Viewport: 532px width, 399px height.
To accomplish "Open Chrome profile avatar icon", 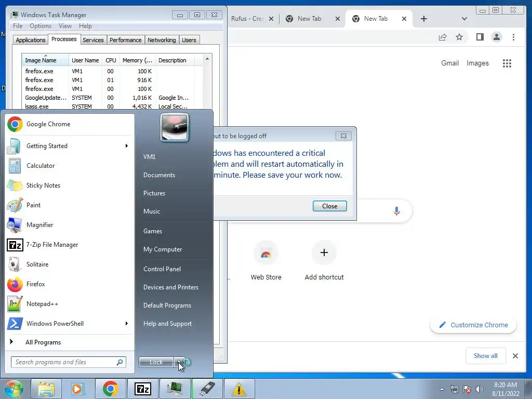I will click(497, 37).
